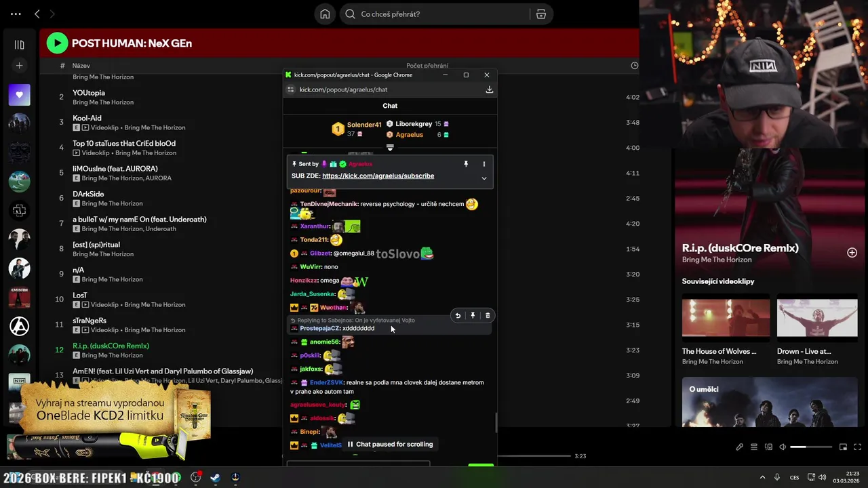Toggle Spotify lyrics microphone icon
868x488 pixels.
[739, 447]
